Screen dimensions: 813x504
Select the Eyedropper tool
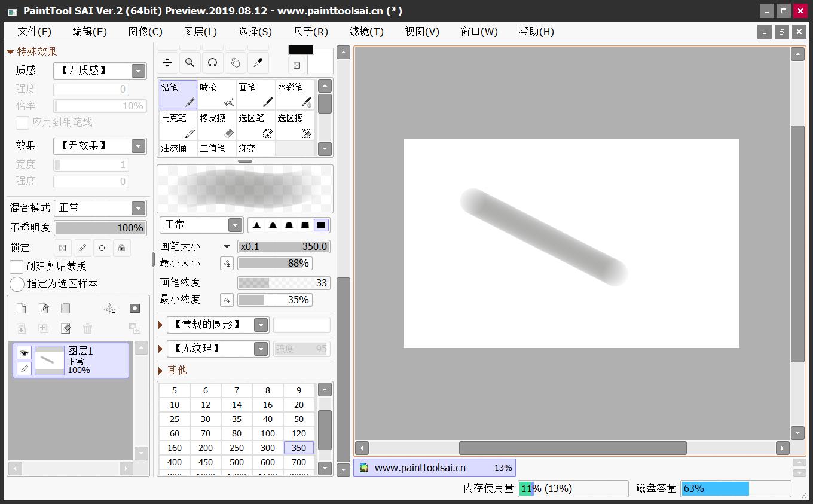(258, 62)
